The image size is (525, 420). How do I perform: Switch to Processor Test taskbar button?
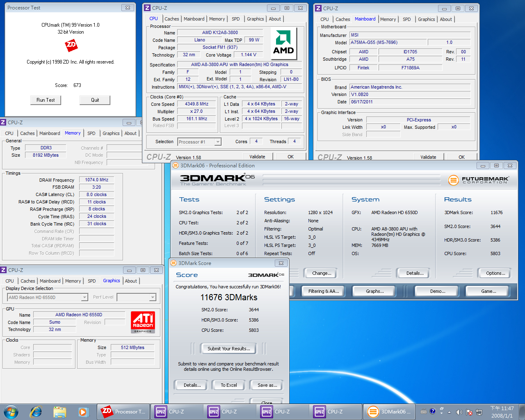[x=123, y=411]
